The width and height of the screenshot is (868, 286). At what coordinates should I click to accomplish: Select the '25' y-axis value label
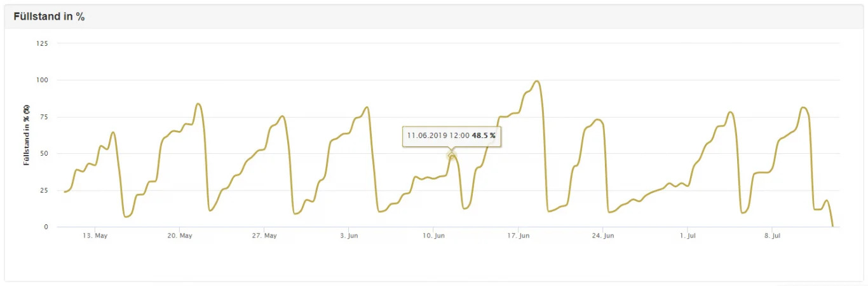[44, 191]
